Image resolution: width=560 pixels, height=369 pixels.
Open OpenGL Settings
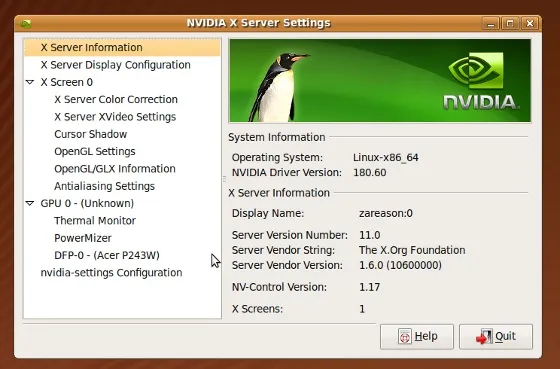point(95,151)
